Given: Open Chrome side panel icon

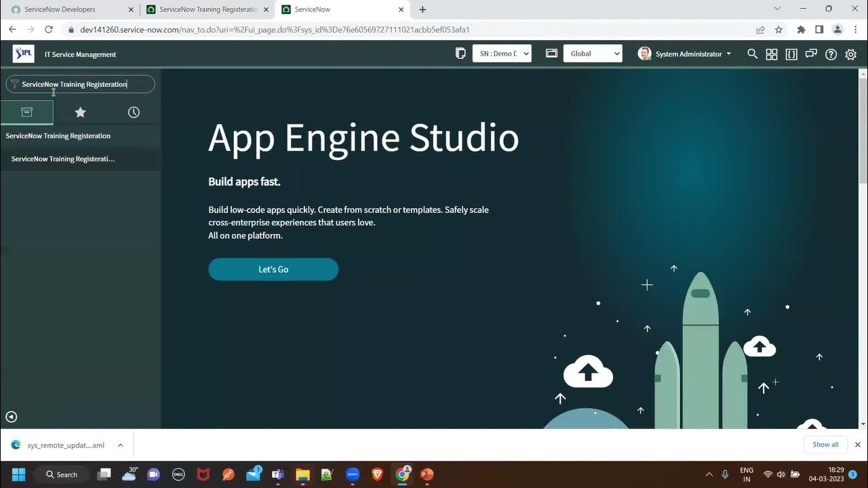Looking at the screenshot, I should [x=819, y=30].
